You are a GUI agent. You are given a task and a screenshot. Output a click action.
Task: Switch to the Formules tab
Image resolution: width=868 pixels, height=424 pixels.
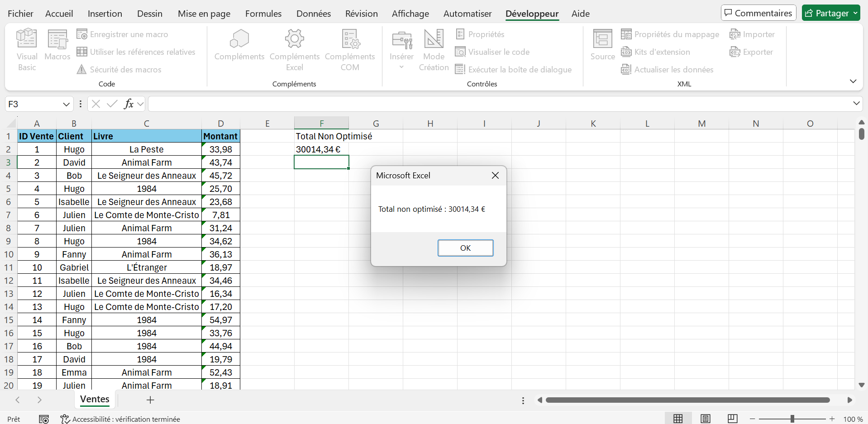263,14
